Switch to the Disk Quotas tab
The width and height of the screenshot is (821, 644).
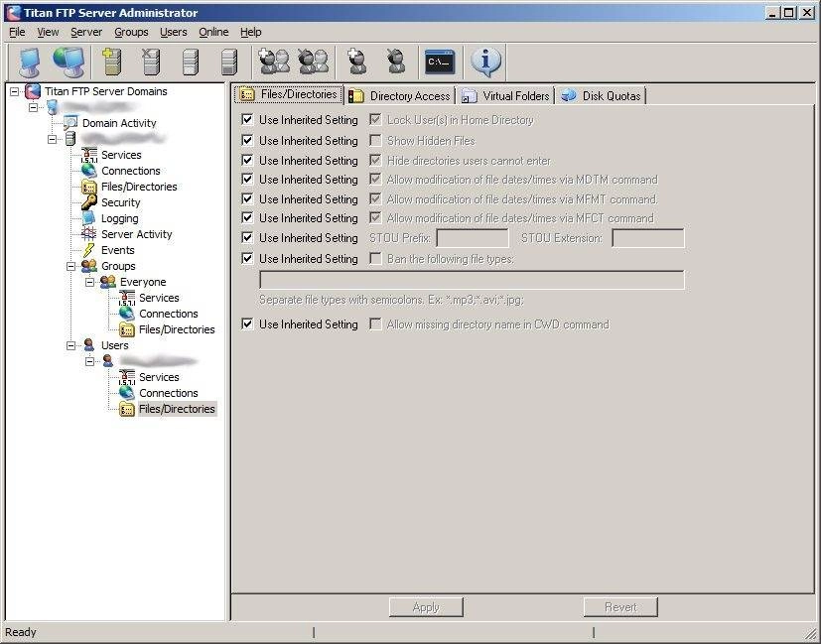[601, 95]
